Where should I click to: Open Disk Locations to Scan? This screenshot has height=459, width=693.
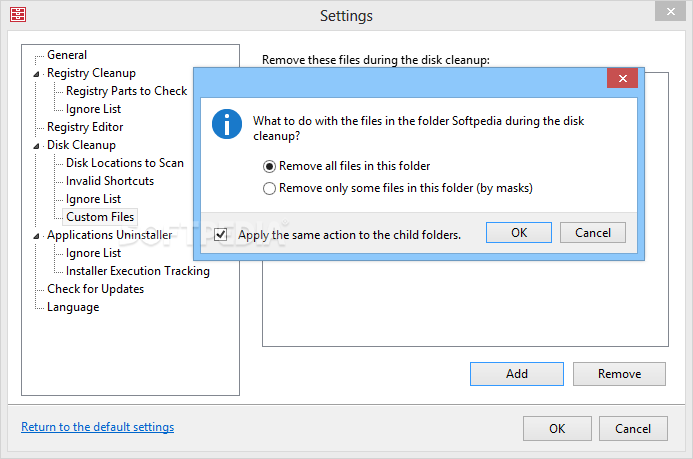pos(125,163)
